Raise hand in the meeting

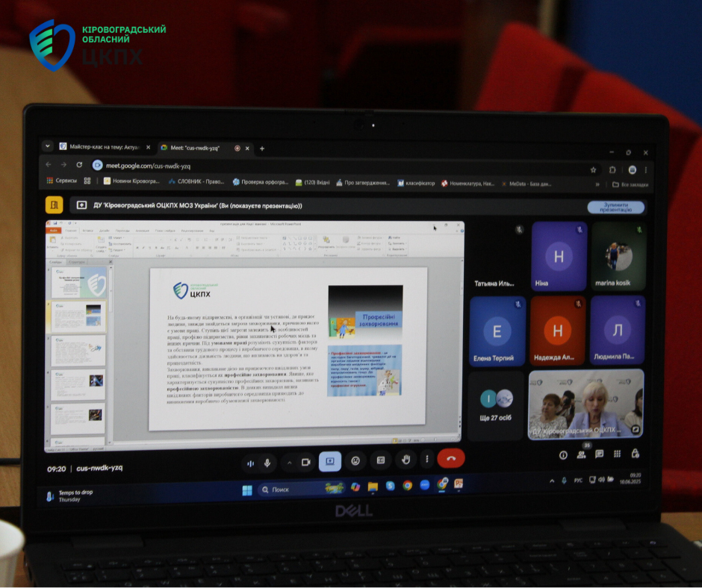tap(406, 460)
